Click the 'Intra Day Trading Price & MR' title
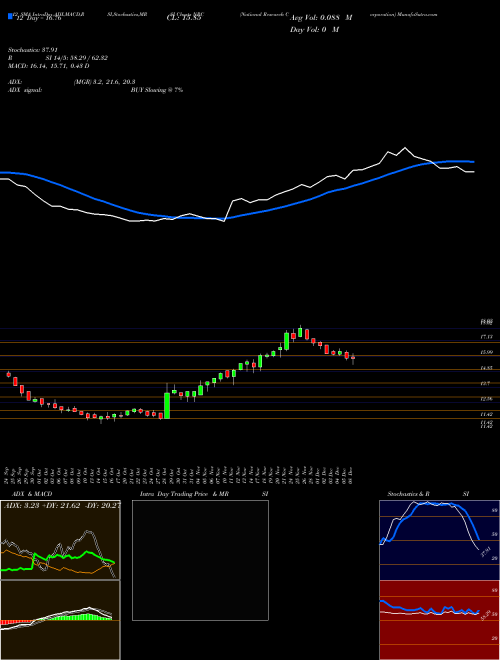The width and height of the screenshot is (500, 660). [x=184, y=494]
